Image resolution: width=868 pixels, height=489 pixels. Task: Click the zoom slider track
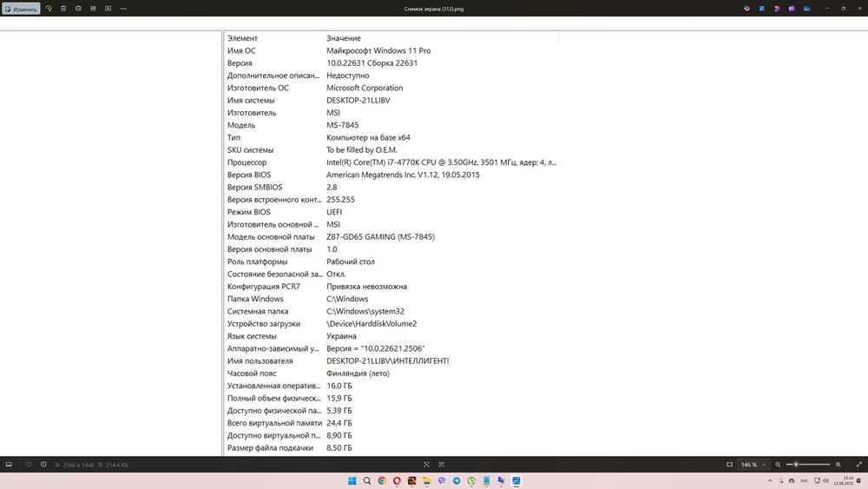tap(808, 465)
